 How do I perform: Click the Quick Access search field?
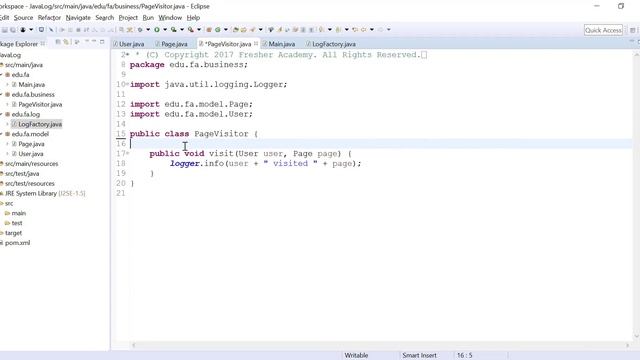[603, 30]
